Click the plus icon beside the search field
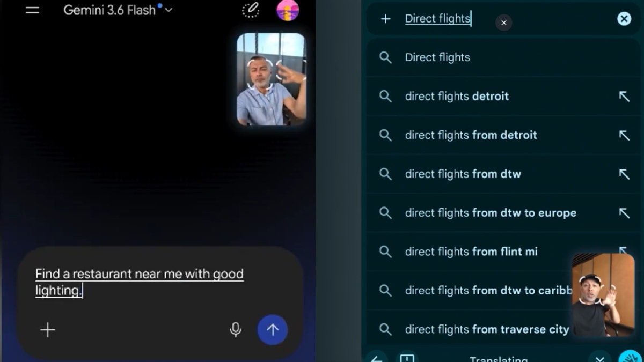 [385, 19]
